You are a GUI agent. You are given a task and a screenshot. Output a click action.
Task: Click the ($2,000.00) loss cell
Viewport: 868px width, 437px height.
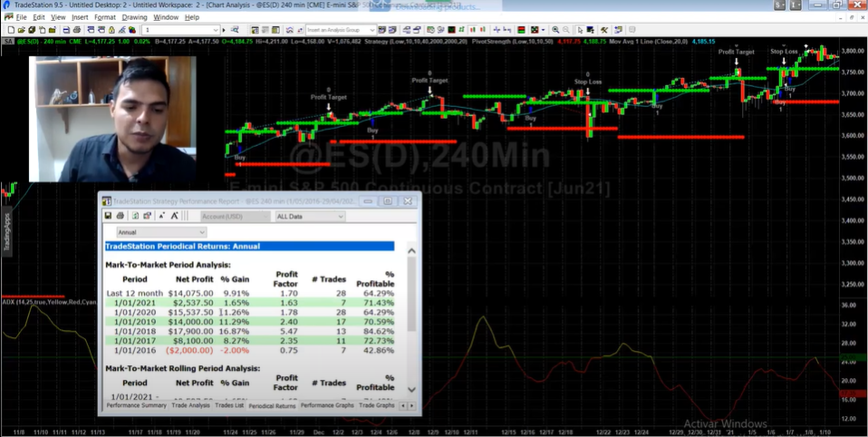click(x=188, y=351)
